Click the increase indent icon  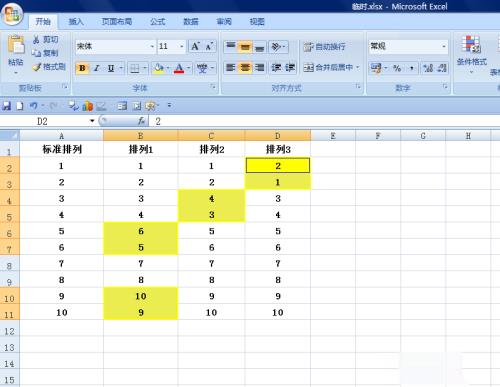point(290,68)
